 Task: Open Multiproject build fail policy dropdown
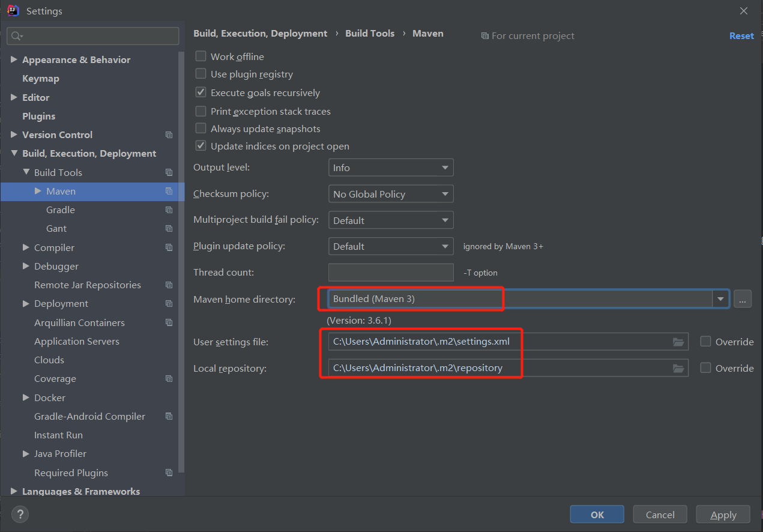(x=391, y=220)
